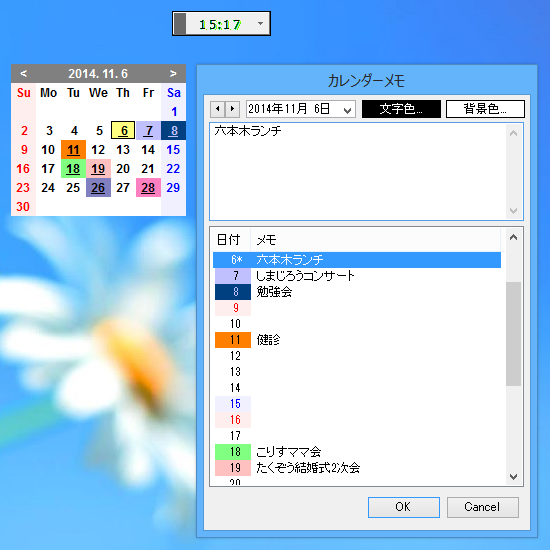This screenshot has width=550, height=550.
Task: Click next day arrow in memo dialog
Action: coord(232,109)
